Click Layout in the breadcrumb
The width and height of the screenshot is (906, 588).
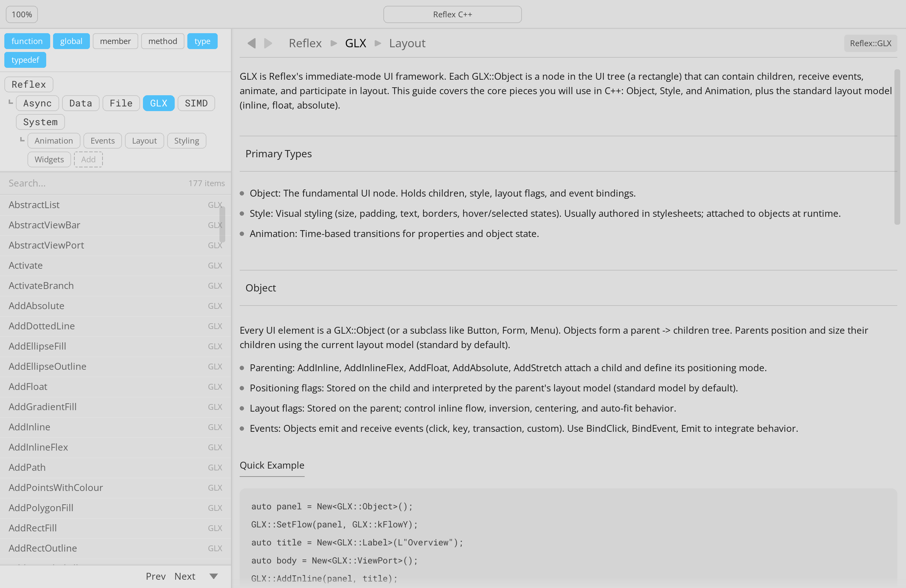(407, 43)
